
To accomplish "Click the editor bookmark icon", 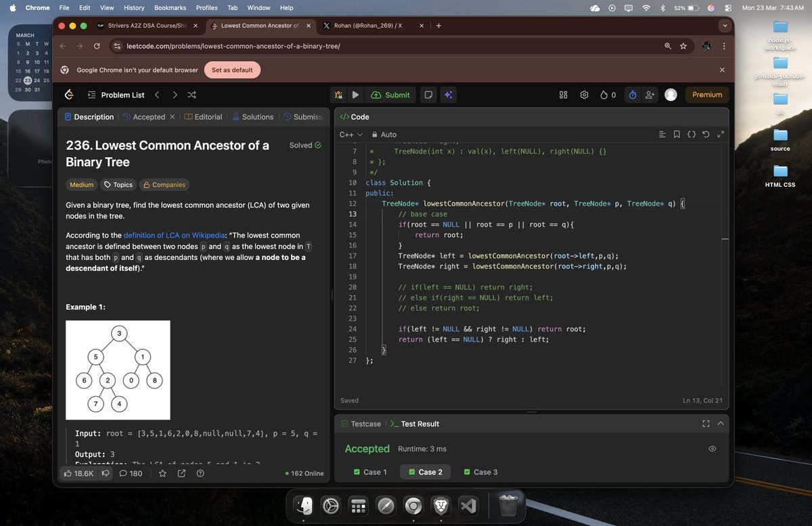I will tap(677, 135).
